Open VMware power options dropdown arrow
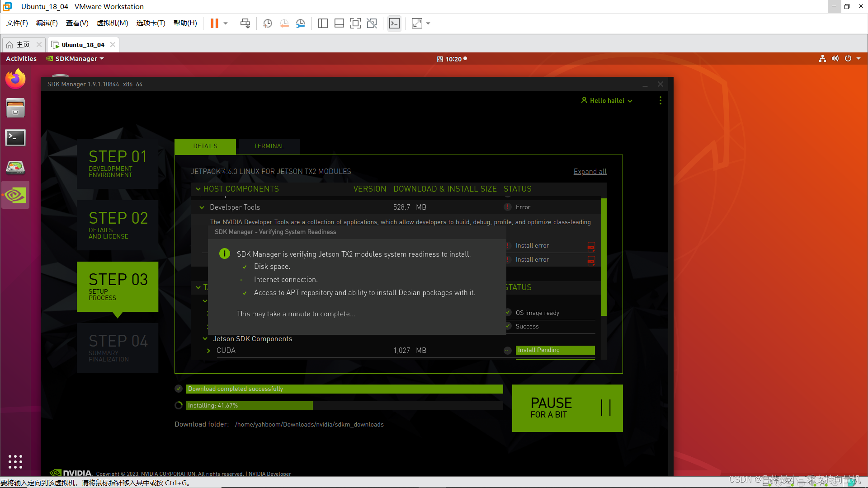The width and height of the screenshot is (868, 488). [x=226, y=23]
